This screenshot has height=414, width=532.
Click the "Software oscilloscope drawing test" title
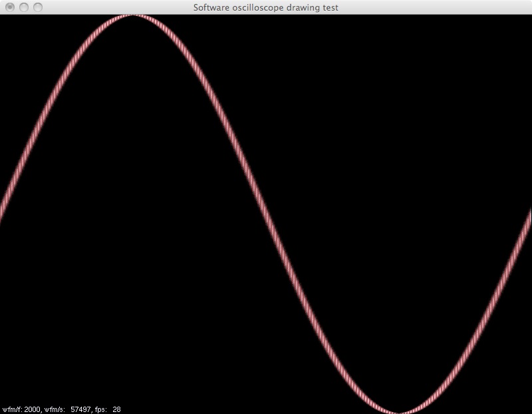(265, 7)
